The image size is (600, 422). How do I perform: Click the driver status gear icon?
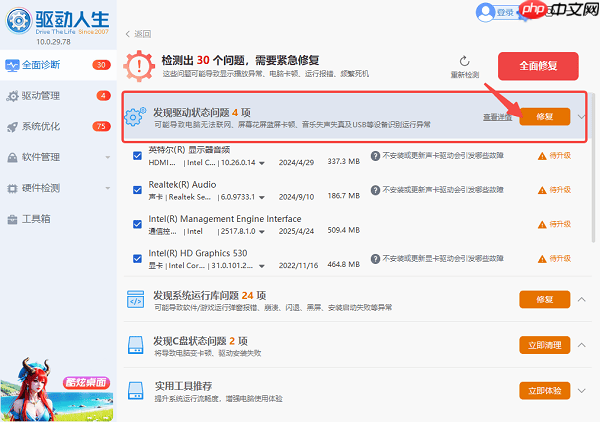click(135, 117)
